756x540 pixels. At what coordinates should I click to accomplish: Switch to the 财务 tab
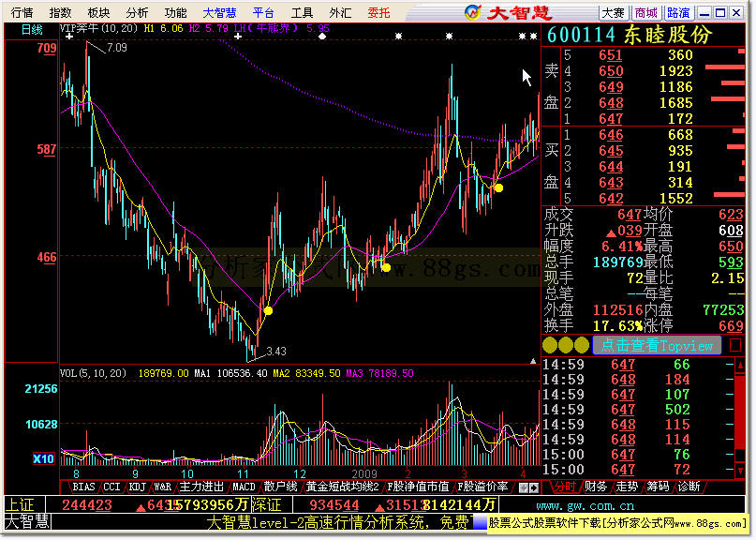tap(596, 487)
